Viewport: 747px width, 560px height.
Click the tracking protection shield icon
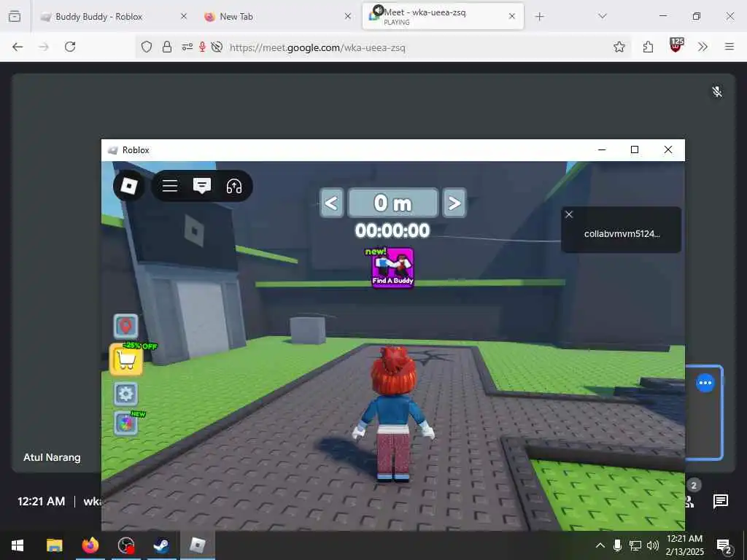click(147, 47)
